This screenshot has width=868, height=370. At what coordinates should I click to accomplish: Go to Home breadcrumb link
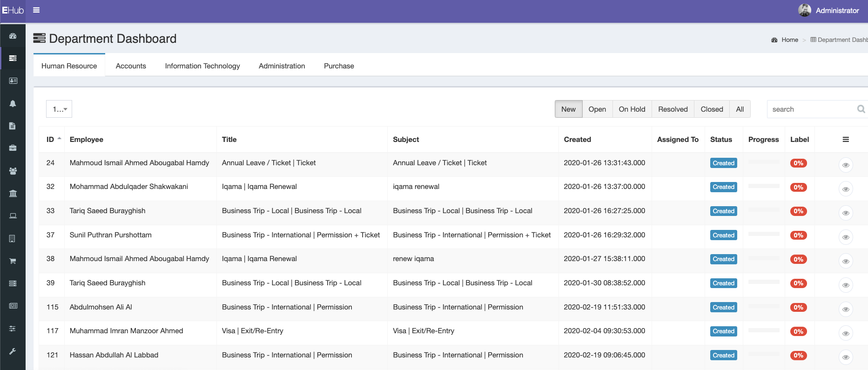click(x=789, y=40)
